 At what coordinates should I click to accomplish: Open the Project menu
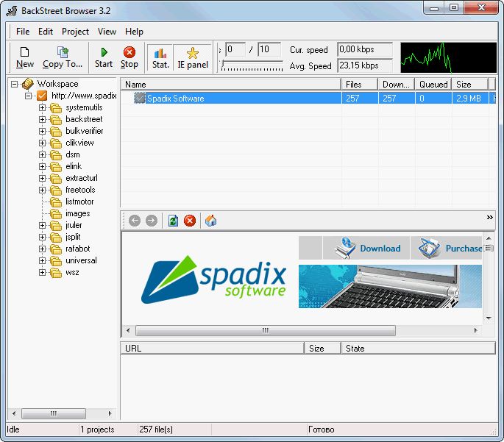(75, 32)
